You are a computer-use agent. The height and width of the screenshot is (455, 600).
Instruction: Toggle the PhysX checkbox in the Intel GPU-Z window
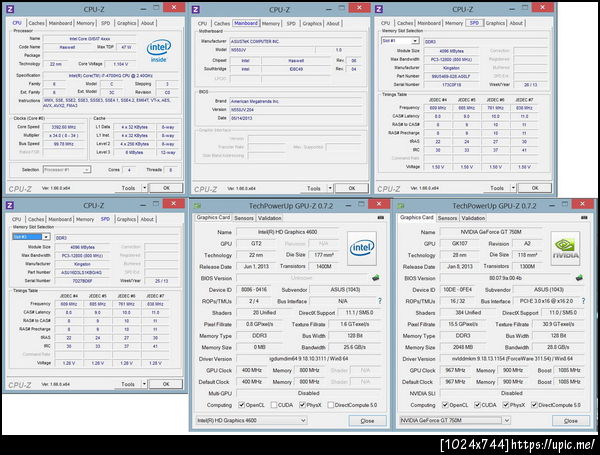coord(302,405)
